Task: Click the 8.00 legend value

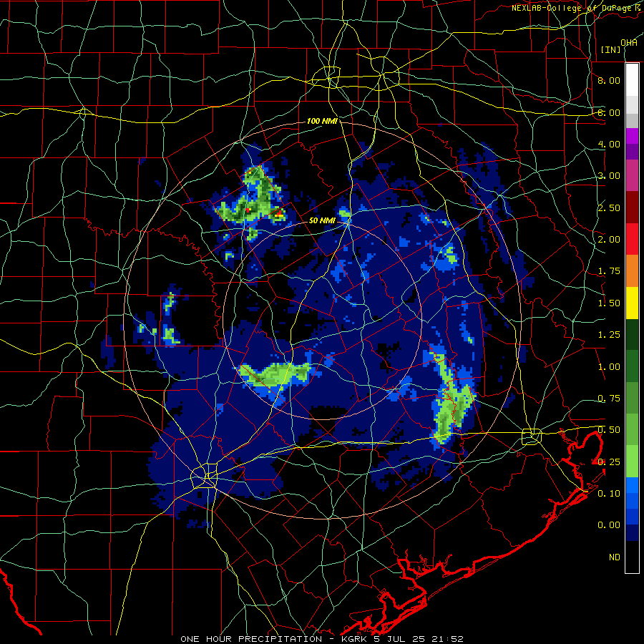Action: (x=609, y=80)
